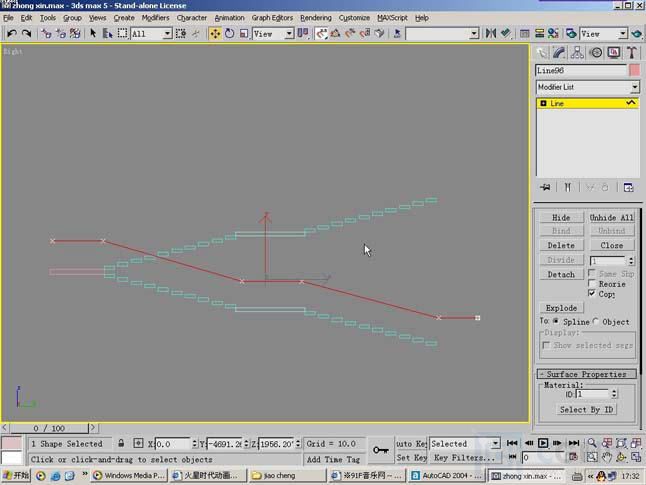Open the Material Editor icon
Image resolution: width=646 pixels, height=485 pixels.
[x=553, y=33]
